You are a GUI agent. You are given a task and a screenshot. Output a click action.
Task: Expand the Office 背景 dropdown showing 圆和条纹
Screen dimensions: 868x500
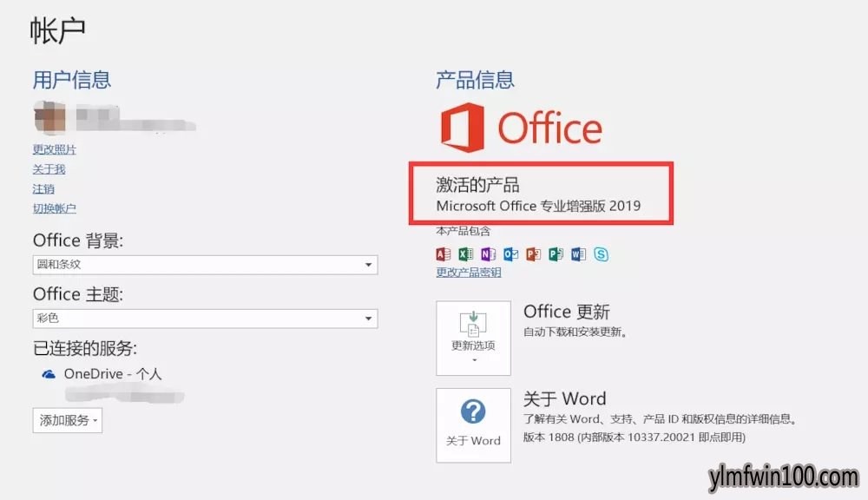pos(206,265)
